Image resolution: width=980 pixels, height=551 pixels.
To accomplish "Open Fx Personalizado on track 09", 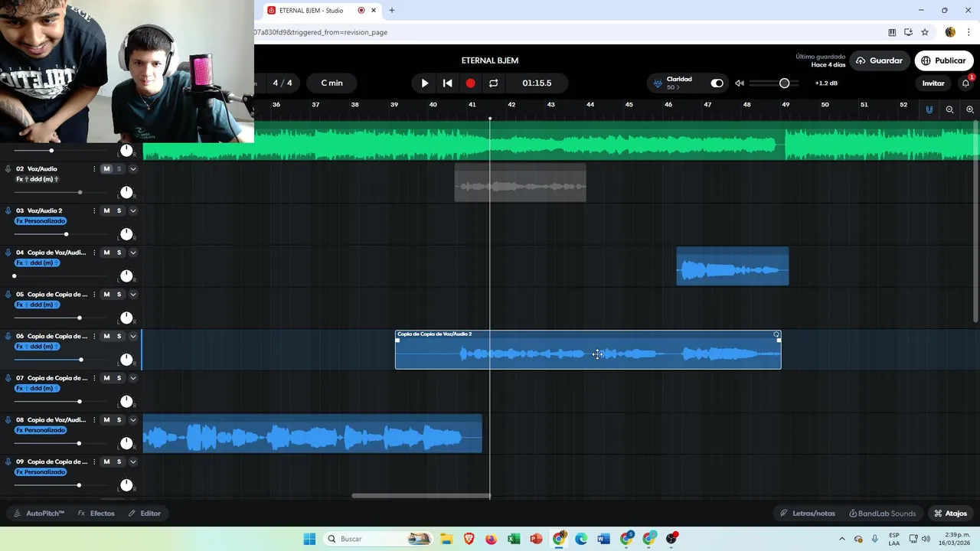I will [41, 472].
